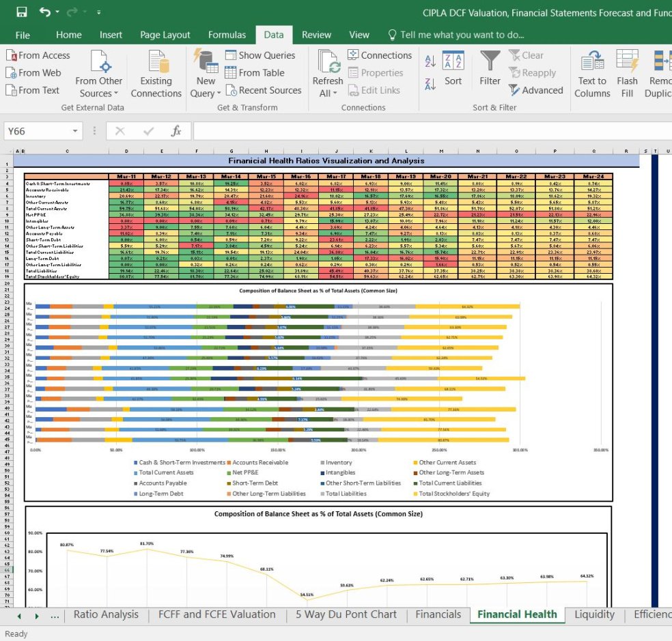Select the Mar-24 column header cell
The image size is (672, 641).
(x=593, y=177)
